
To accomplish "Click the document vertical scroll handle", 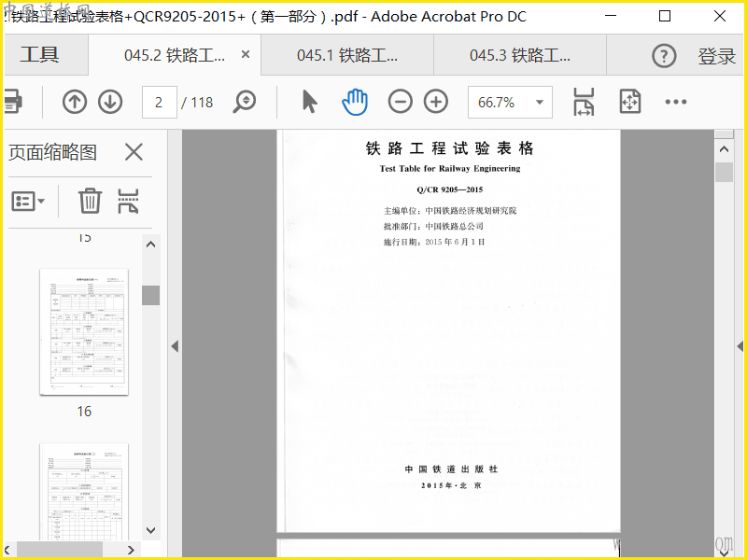I will [725, 172].
